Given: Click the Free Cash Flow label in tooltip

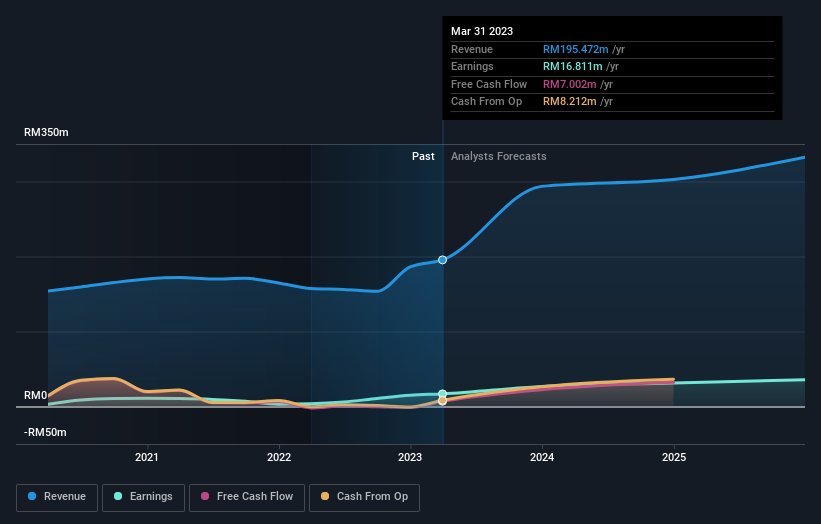Looking at the screenshot, I should click(489, 84).
